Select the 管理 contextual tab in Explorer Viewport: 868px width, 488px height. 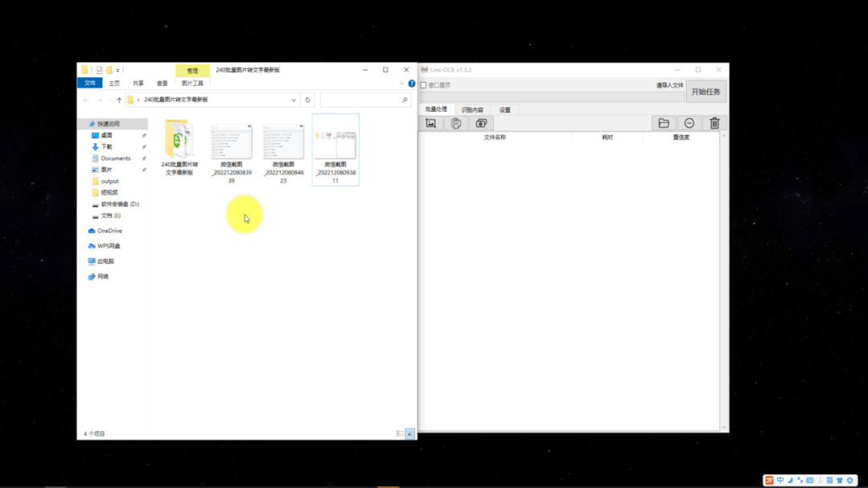tap(192, 70)
